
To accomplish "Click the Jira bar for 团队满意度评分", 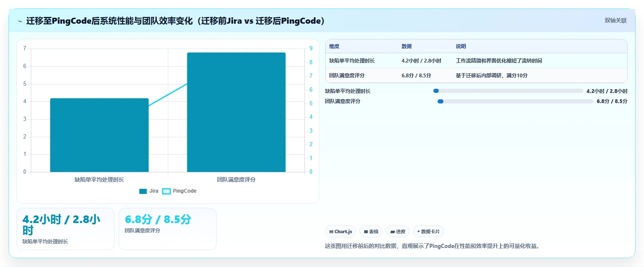I will (236, 112).
